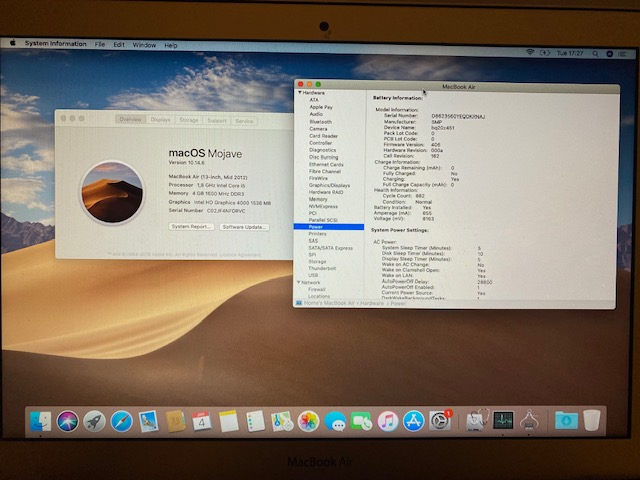Select USB in Hardware list
Image resolution: width=640 pixels, height=480 pixels.
pyautogui.click(x=313, y=275)
